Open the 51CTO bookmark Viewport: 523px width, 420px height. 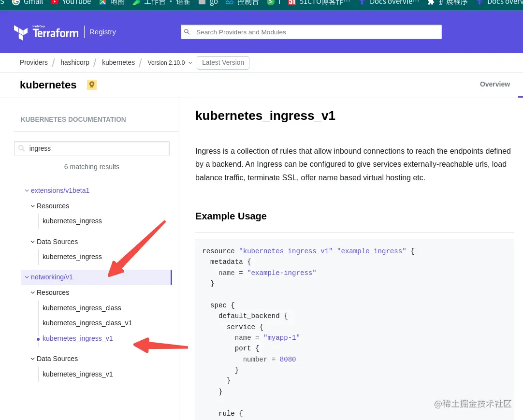tap(319, 3)
